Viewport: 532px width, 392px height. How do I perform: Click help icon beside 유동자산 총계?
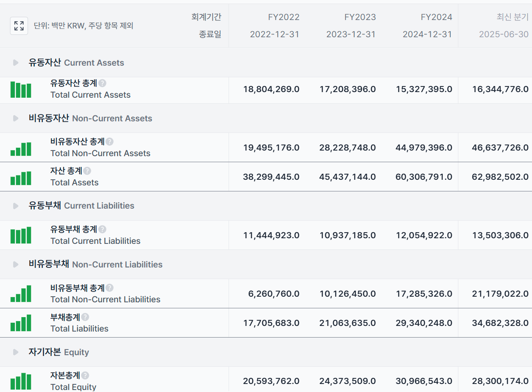[x=102, y=83]
